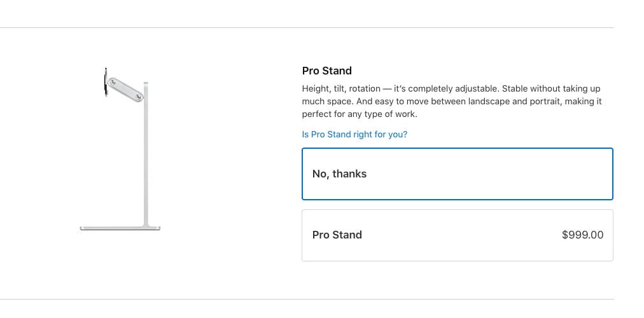This screenshot has height=318, width=644.
Task: Open "Is Pro Stand right for you?" link
Action: coord(354,134)
